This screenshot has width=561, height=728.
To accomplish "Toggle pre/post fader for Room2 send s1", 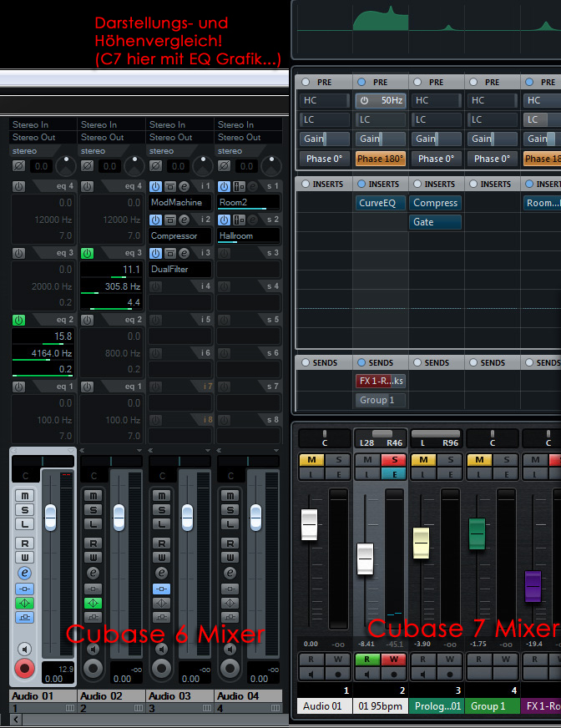I will pos(239,186).
